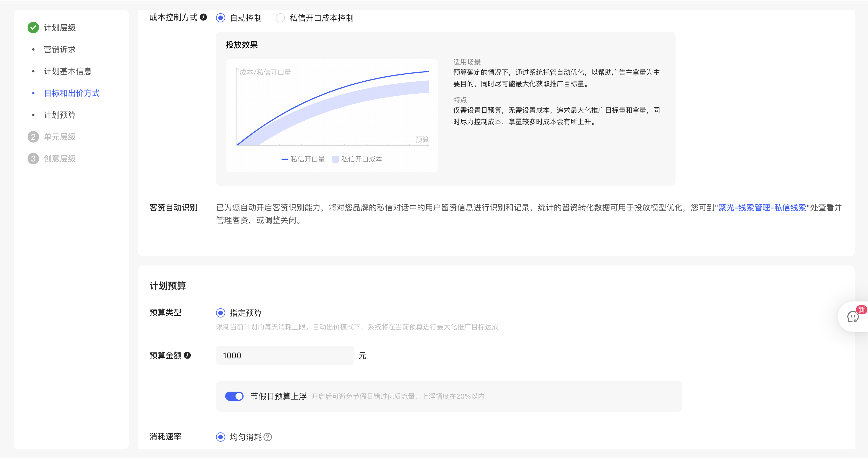Navigate to 计划预算 sidebar item

[60, 115]
